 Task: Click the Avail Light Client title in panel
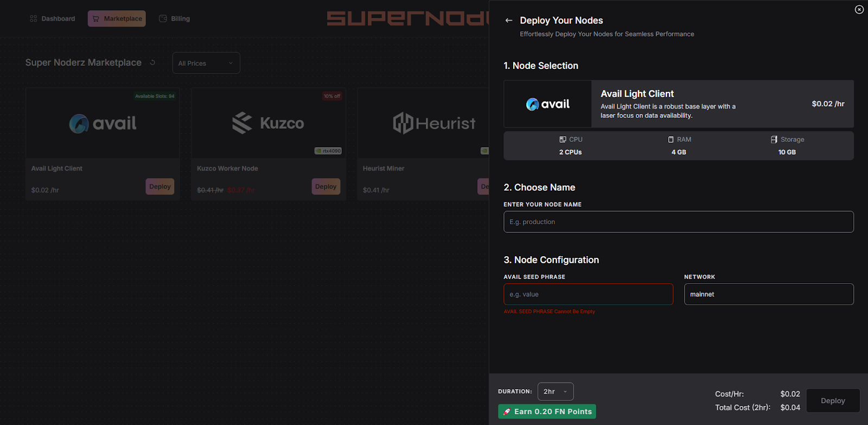click(x=637, y=94)
